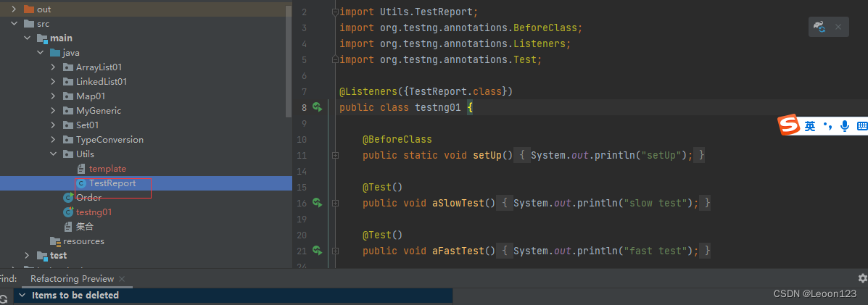868x305 pixels.
Task: Expand the Set01 package
Action: [53, 125]
